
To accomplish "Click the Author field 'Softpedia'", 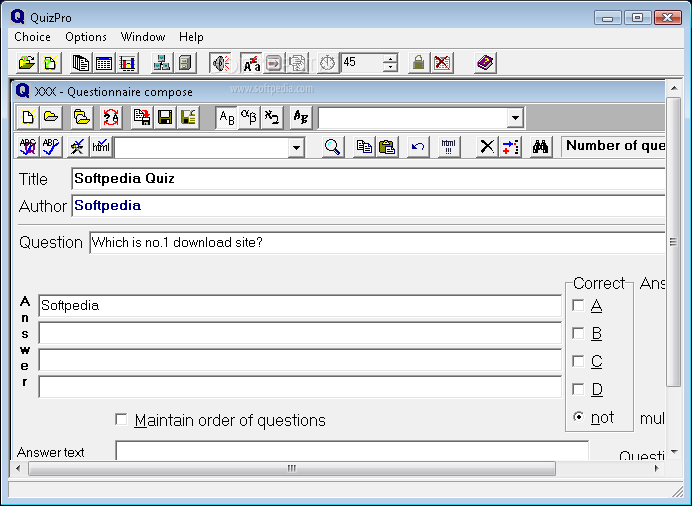I will pyautogui.click(x=368, y=206).
